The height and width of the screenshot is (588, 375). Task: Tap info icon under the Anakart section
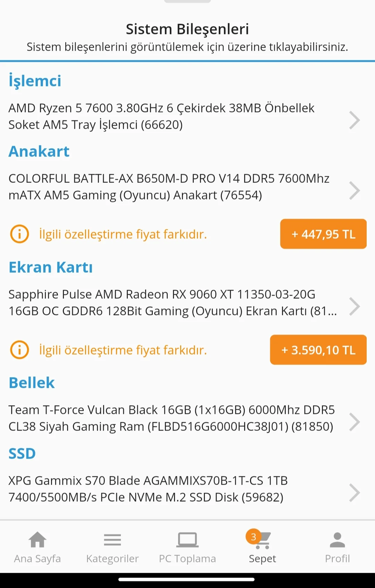pos(19,234)
